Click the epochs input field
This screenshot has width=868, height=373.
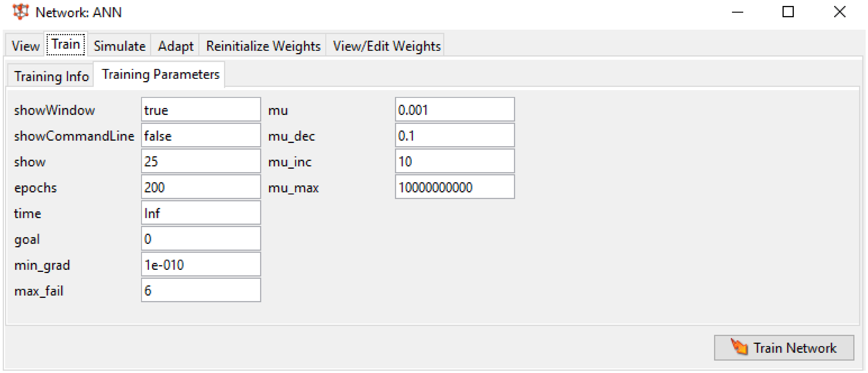[201, 187]
